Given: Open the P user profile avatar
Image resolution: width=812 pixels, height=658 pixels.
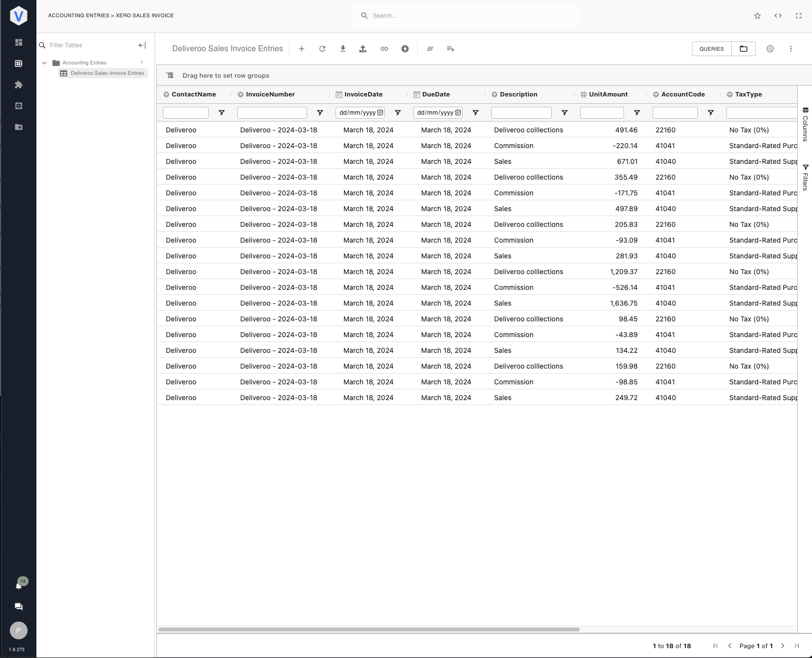Looking at the screenshot, I should tap(19, 630).
